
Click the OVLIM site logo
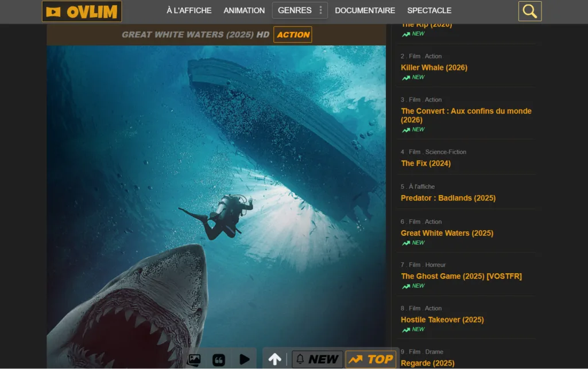tap(82, 11)
